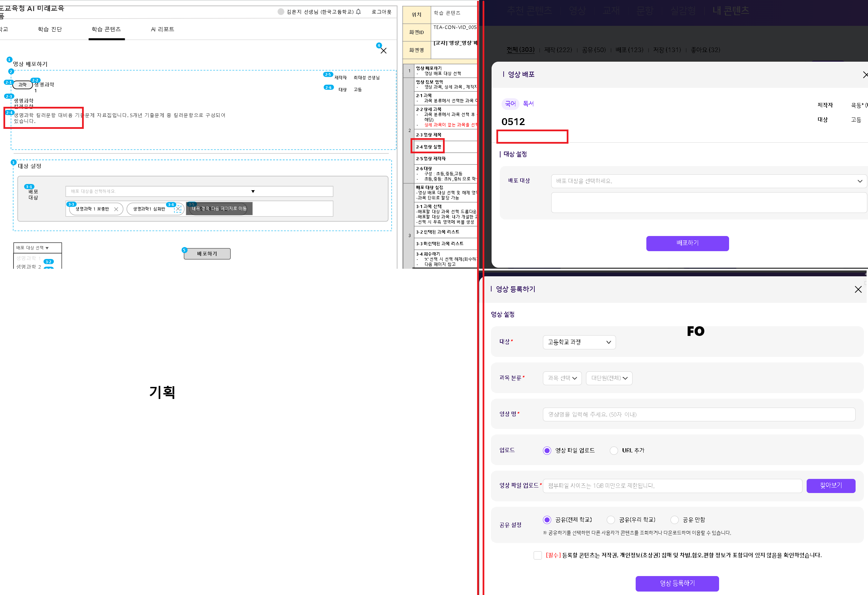
Task: Close the 영상 등록하기 dialog
Action: pyautogui.click(x=858, y=289)
